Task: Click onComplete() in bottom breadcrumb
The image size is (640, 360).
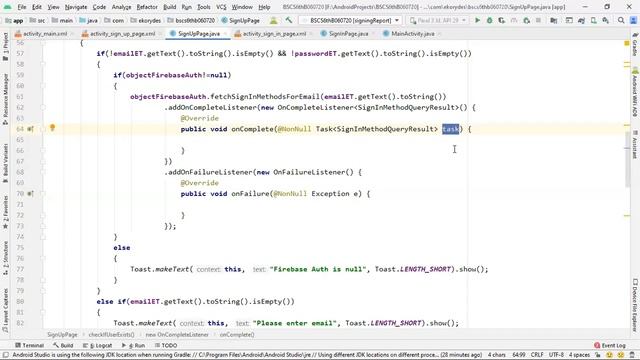Action: tap(237, 335)
